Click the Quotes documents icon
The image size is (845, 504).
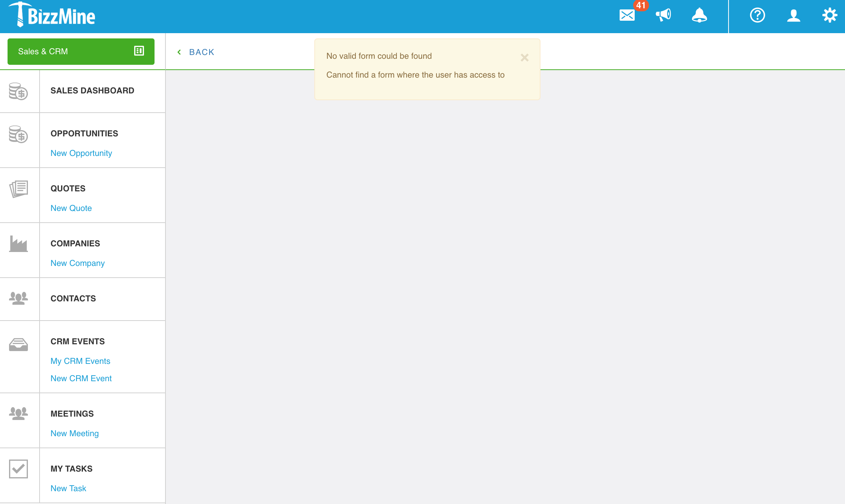click(18, 189)
